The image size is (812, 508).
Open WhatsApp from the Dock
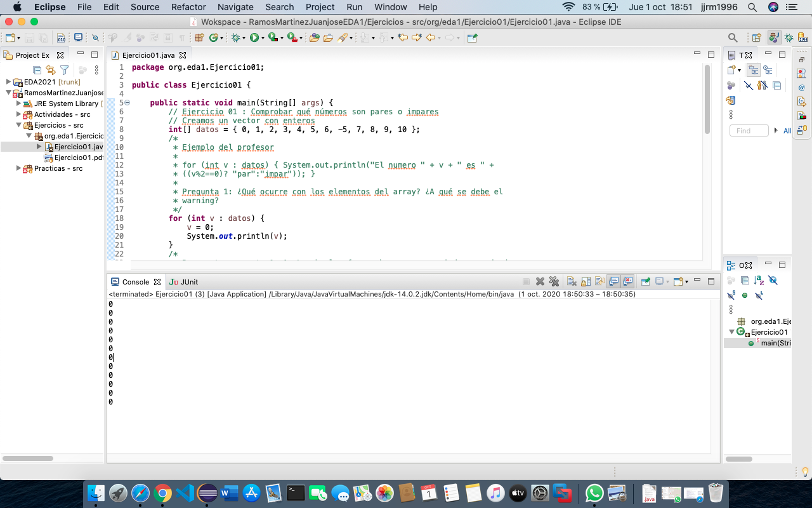click(594, 493)
